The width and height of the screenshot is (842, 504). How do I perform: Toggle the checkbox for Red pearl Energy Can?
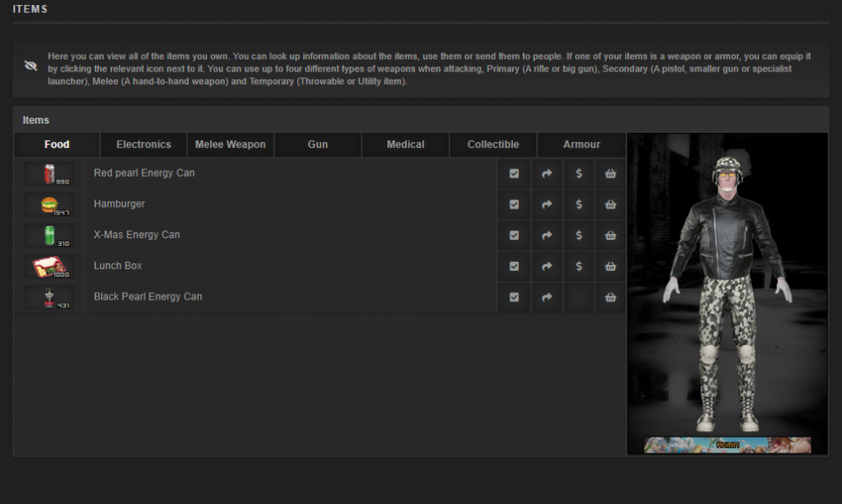coord(514,173)
